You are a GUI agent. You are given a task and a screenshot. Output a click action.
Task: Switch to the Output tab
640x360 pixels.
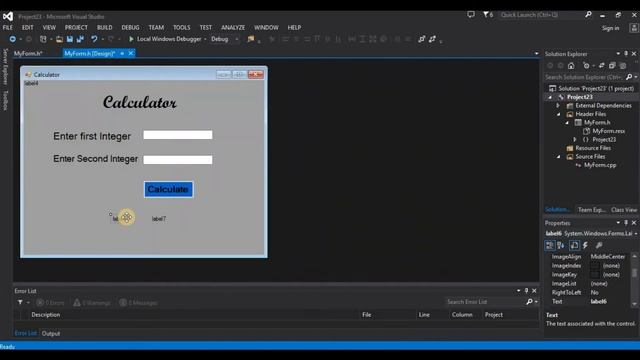[51, 333]
